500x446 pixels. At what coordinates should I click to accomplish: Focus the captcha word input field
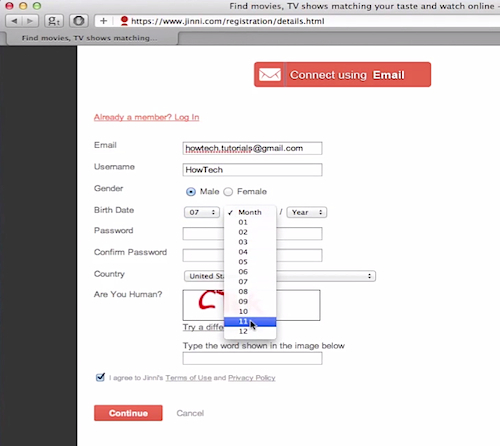[x=252, y=358]
